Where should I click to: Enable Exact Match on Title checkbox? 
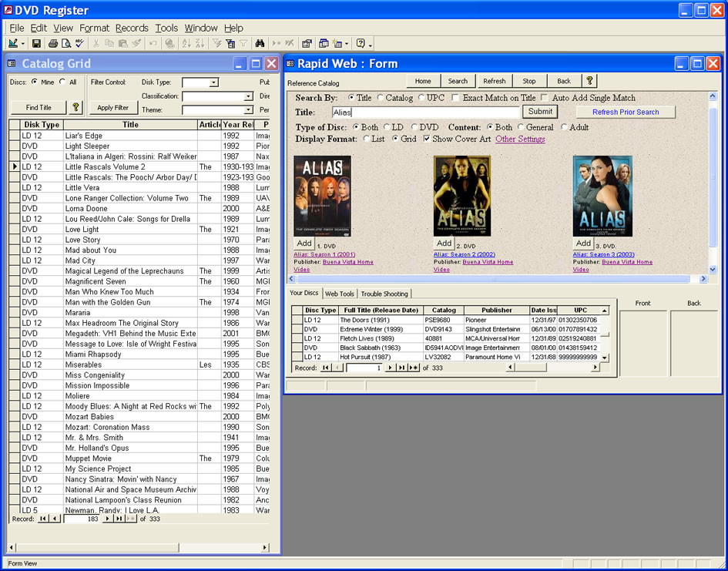[455, 98]
